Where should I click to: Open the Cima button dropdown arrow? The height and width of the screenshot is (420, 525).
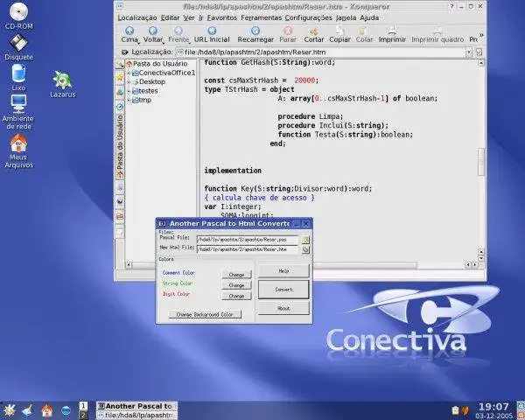pos(138,43)
